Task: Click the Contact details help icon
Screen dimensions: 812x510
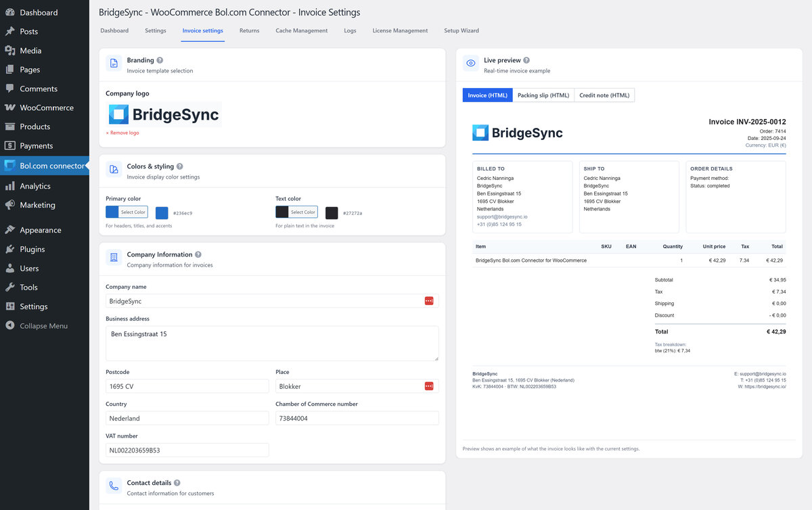Action: (x=177, y=483)
